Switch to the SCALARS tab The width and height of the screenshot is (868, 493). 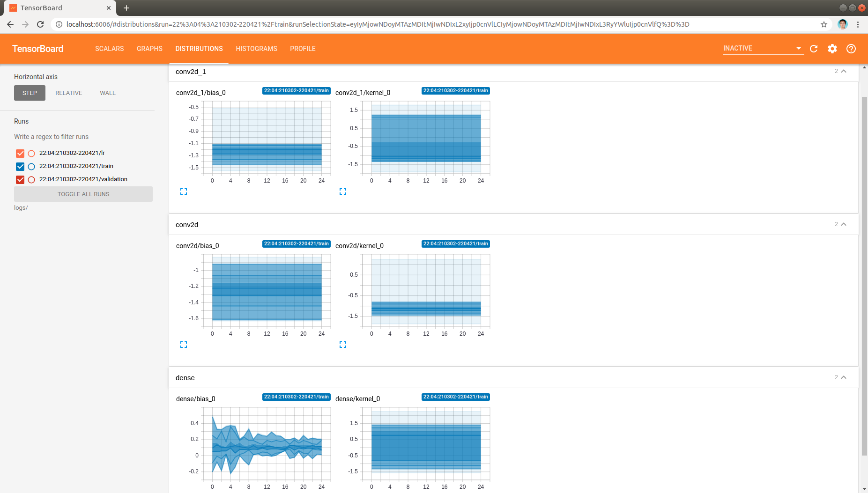(x=110, y=49)
